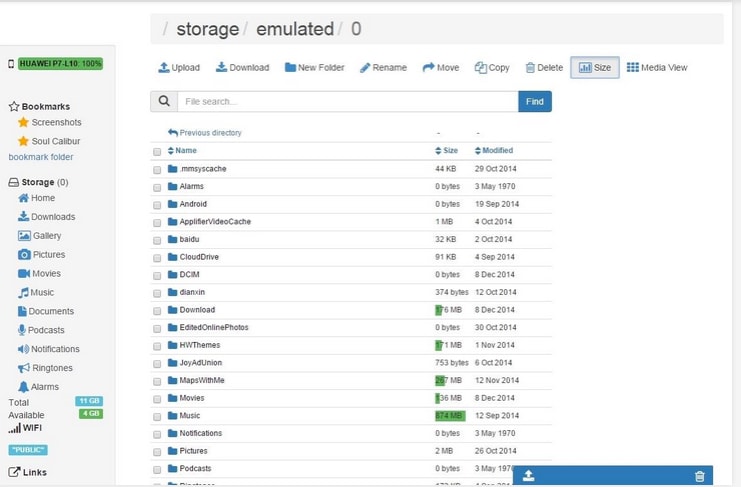Image resolution: width=741 pixels, height=487 pixels.
Task: Open Ringtones in the sidebar
Action: point(54,368)
